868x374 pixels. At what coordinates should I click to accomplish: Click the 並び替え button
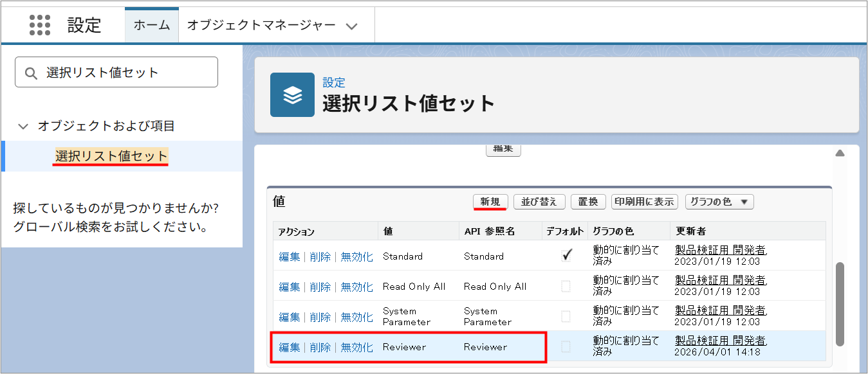tap(539, 201)
